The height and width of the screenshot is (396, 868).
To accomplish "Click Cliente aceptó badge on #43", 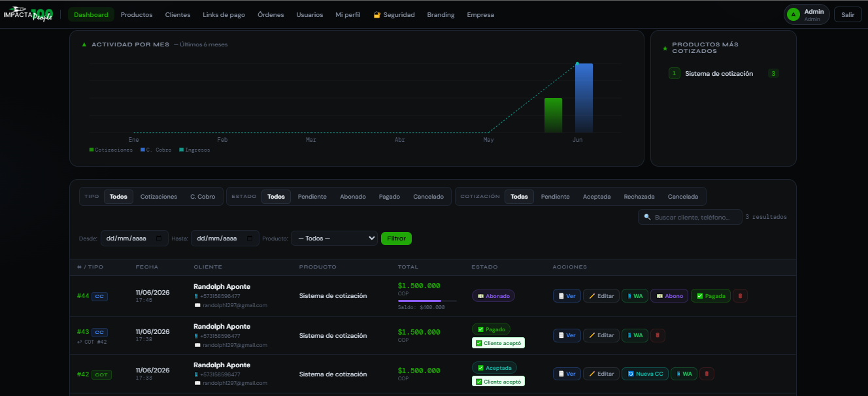I will [498, 342].
